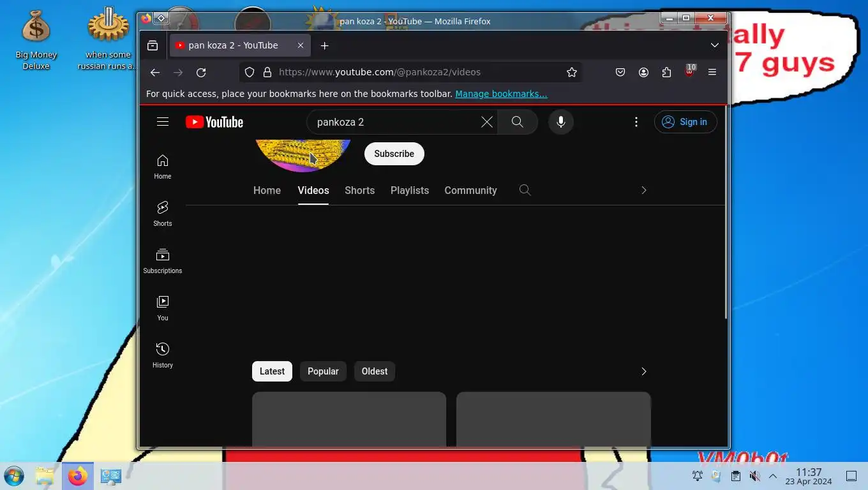Select the pan koza 2 browser tab
Screen dimensions: 868x490
pos(240,45)
